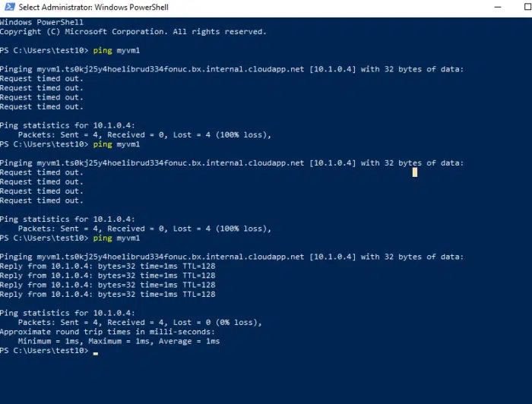Click the last empty 'PS C:\Users\test10>' prompt
The height and width of the screenshot is (404, 532).
click(x=44, y=351)
